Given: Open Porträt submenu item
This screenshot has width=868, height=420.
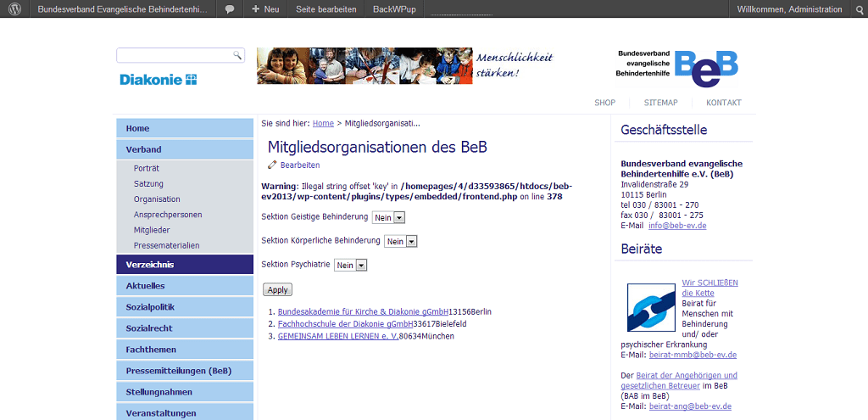Looking at the screenshot, I should (146, 168).
